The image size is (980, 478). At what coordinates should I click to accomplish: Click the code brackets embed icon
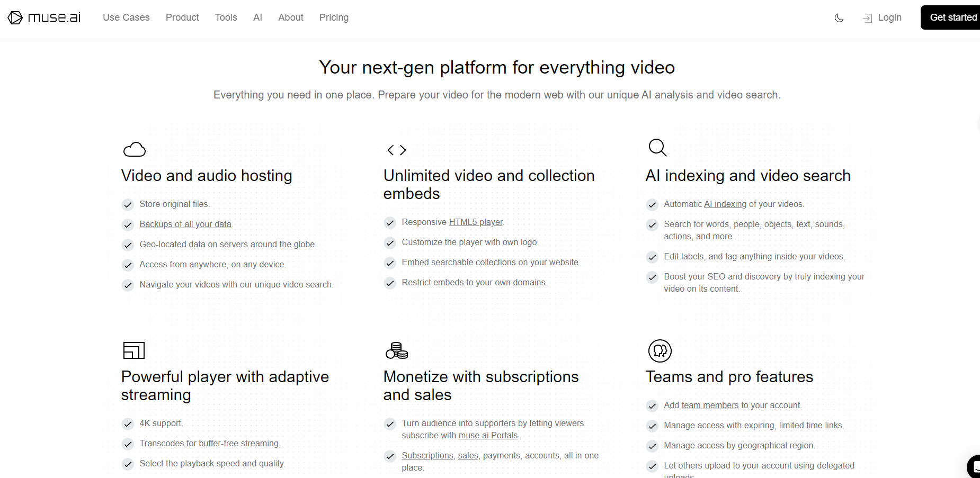click(397, 150)
